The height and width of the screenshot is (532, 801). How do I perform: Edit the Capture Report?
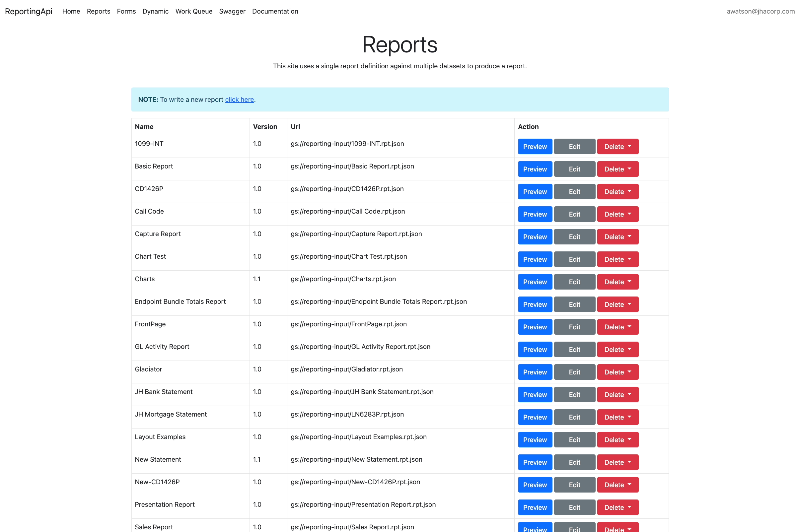click(x=574, y=237)
